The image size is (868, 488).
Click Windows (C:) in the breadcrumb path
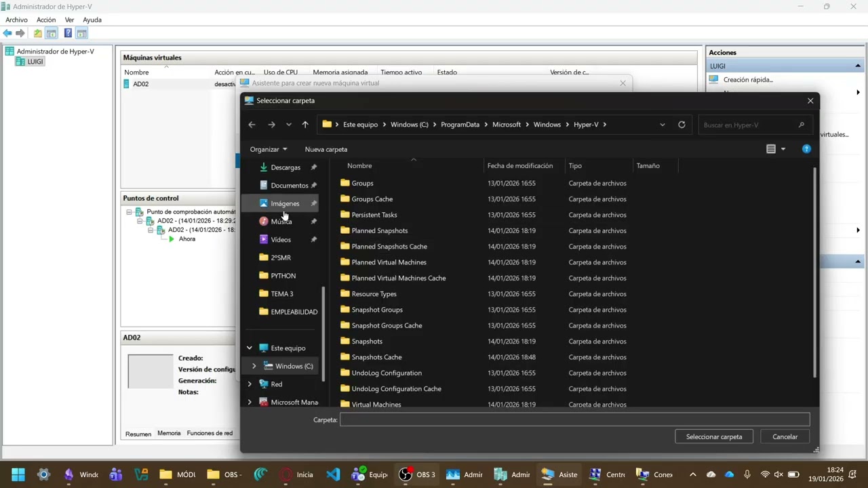click(x=410, y=125)
